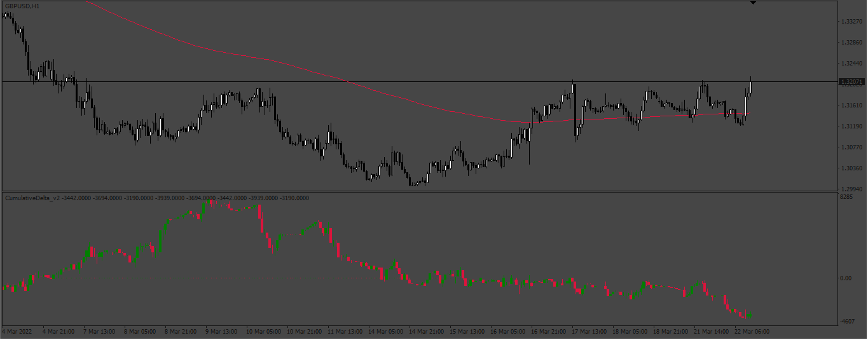
Task: Click the 1.29940 price scale value
Action: pyautogui.click(x=851, y=189)
